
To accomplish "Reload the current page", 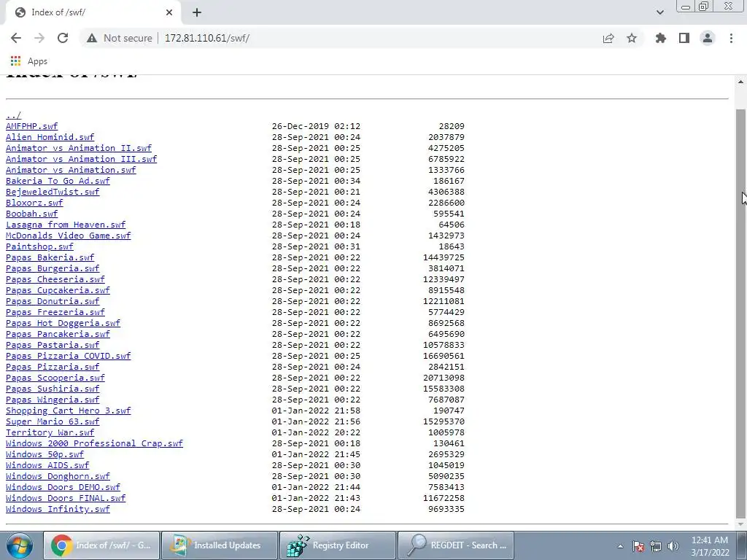I will tap(63, 38).
